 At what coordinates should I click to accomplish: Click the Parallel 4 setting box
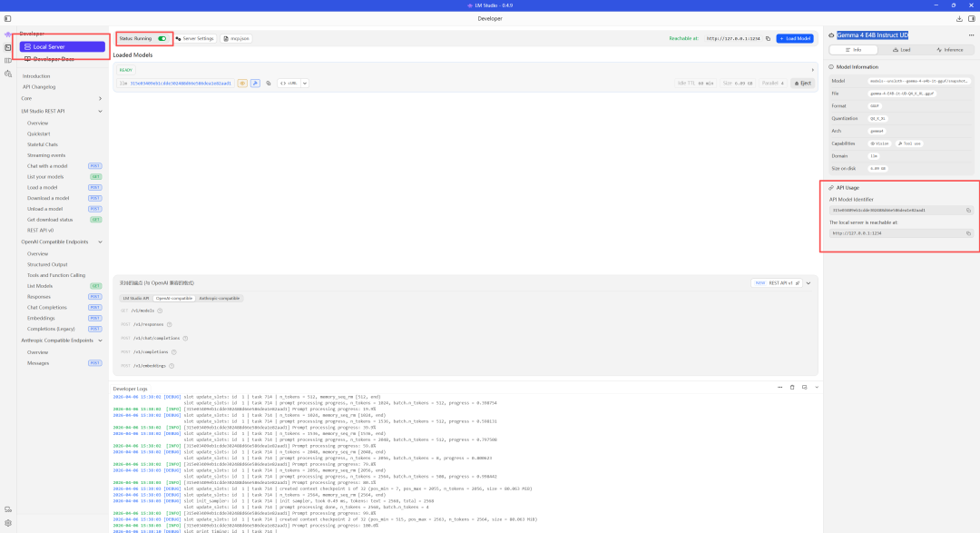[773, 84]
